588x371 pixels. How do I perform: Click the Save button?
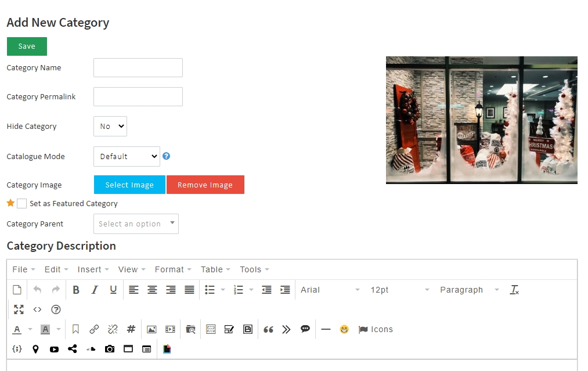[x=27, y=46]
